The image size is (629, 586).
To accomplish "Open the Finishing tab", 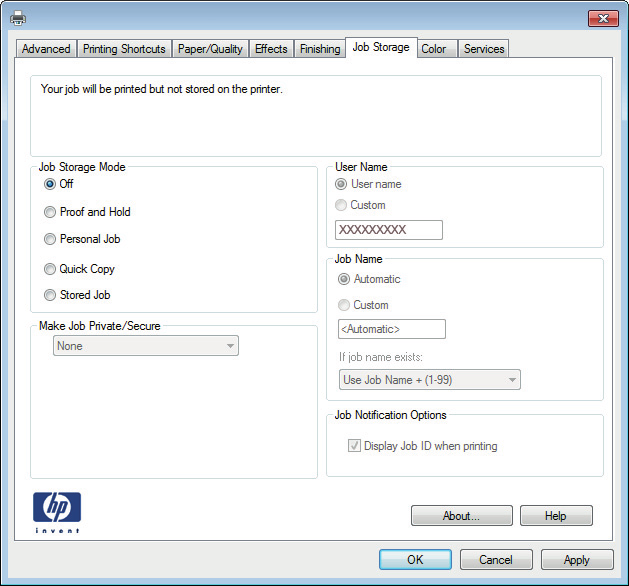I will (320, 49).
